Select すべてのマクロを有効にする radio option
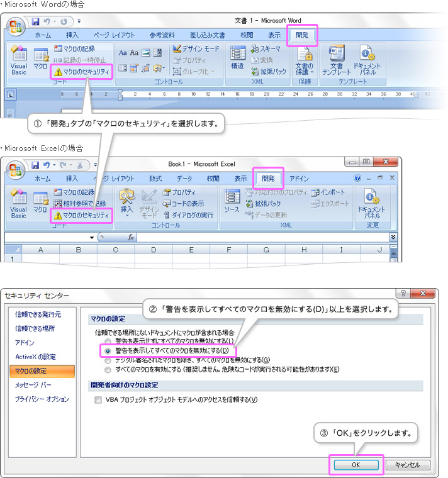 (108, 369)
